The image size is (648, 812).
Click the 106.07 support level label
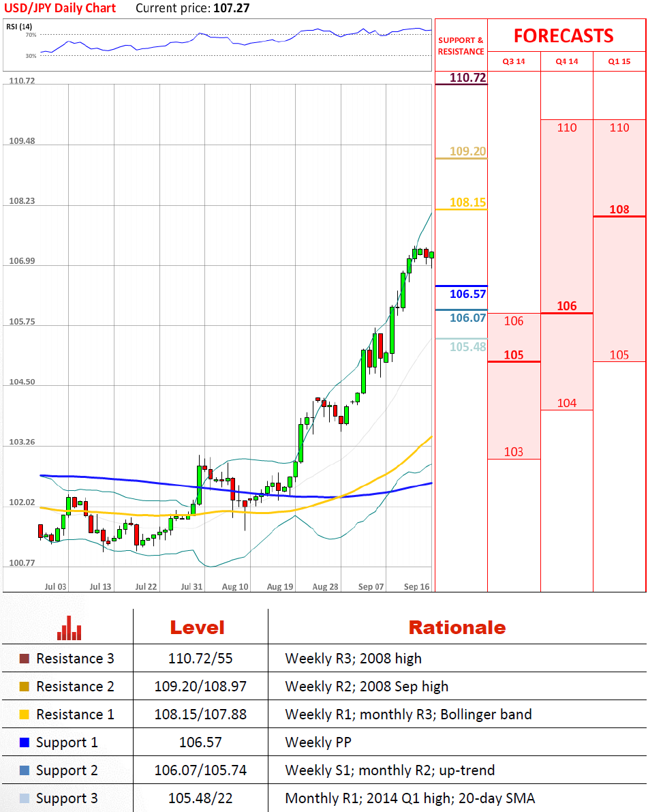pyautogui.click(x=468, y=318)
